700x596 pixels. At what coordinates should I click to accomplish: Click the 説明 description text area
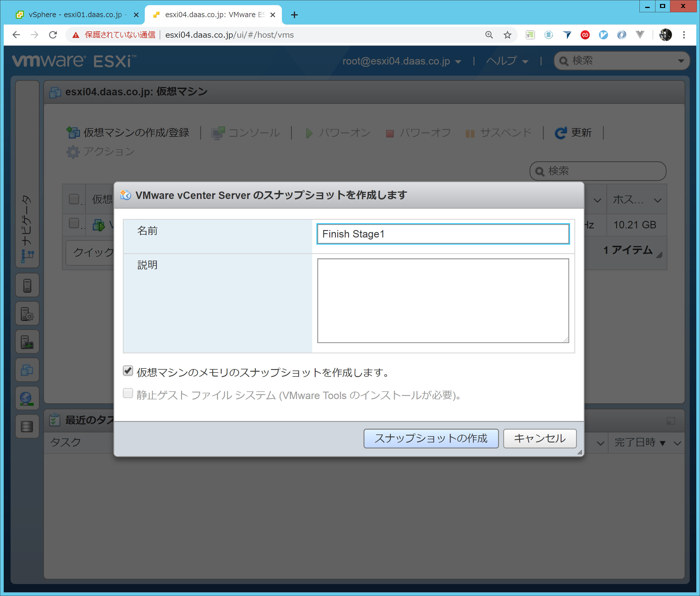(x=443, y=301)
